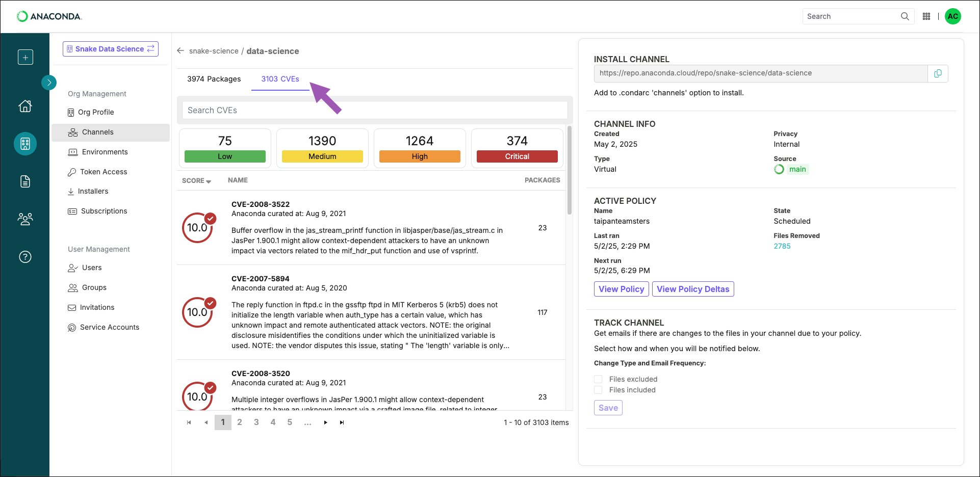Open the Help question mark icon
This screenshot has height=477, width=980.
[x=25, y=257]
